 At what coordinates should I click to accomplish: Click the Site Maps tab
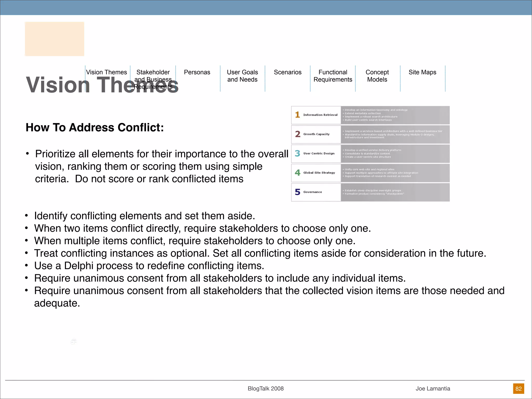click(x=422, y=72)
